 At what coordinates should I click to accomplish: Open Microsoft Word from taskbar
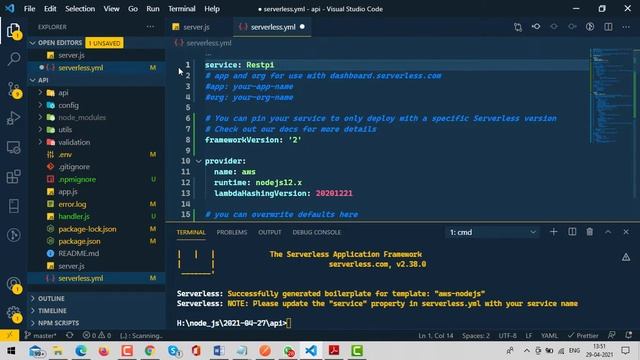[219, 351]
